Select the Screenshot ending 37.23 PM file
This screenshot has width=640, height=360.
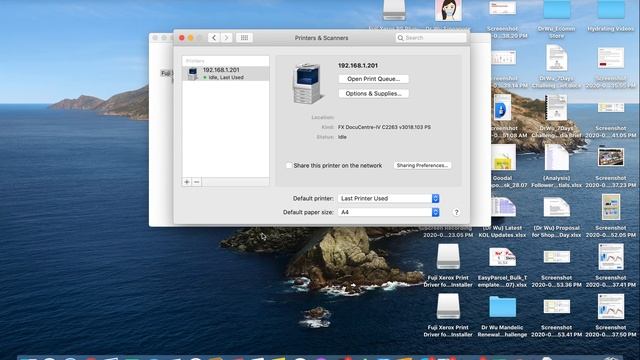(611, 158)
